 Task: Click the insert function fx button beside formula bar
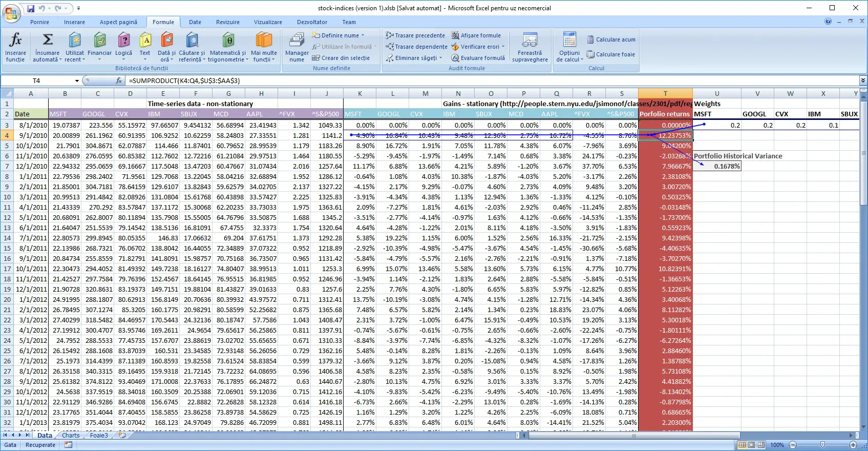(119, 80)
